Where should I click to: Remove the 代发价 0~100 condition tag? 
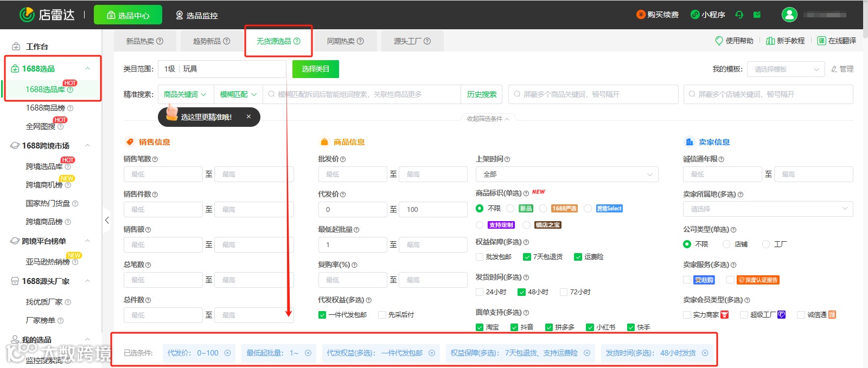point(228,353)
